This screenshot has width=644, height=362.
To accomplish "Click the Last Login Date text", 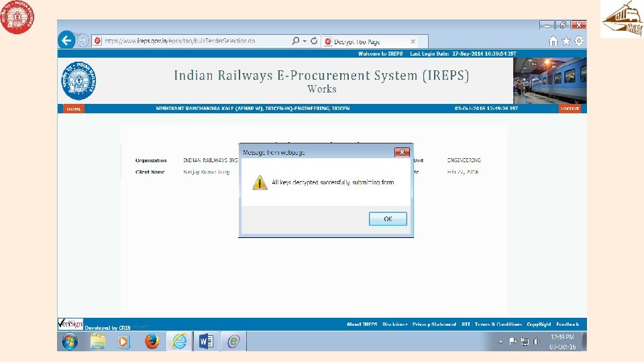I will point(464,54).
